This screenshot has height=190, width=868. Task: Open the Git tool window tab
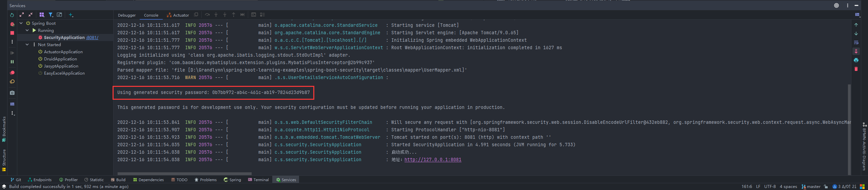click(x=16, y=180)
